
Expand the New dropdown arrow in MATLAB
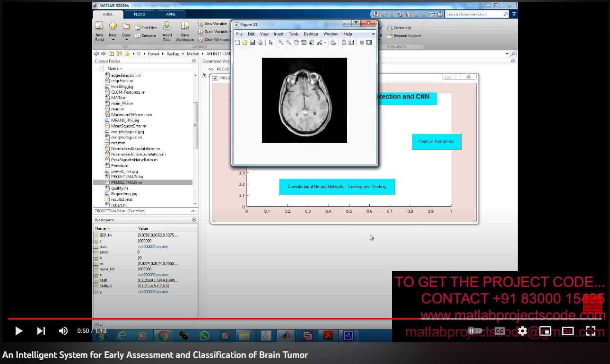[x=113, y=40]
